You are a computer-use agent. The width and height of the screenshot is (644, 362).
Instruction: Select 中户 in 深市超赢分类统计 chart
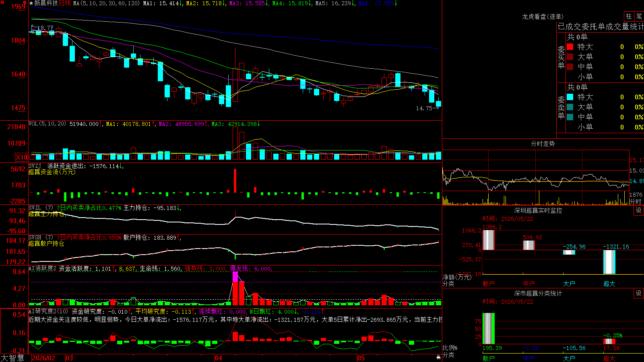tap(529, 358)
